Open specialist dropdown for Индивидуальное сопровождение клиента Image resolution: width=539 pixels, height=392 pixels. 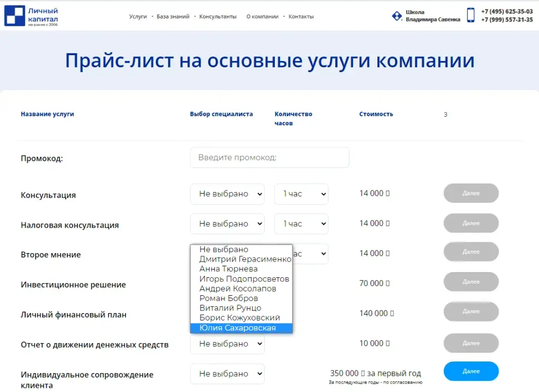click(227, 374)
